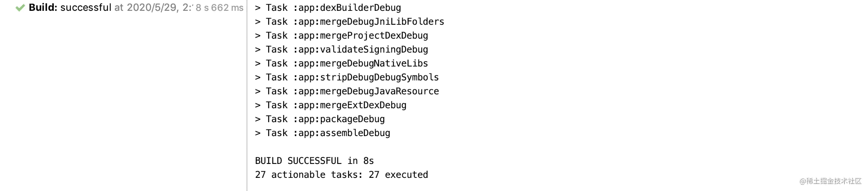
Task: Click the watermark text at bottom right
Action: point(831,181)
